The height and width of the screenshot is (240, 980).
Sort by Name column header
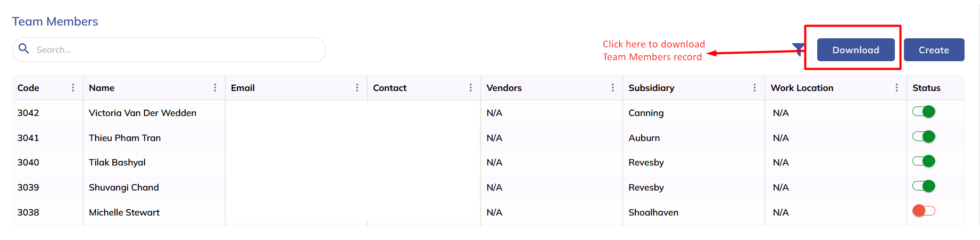point(102,88)
